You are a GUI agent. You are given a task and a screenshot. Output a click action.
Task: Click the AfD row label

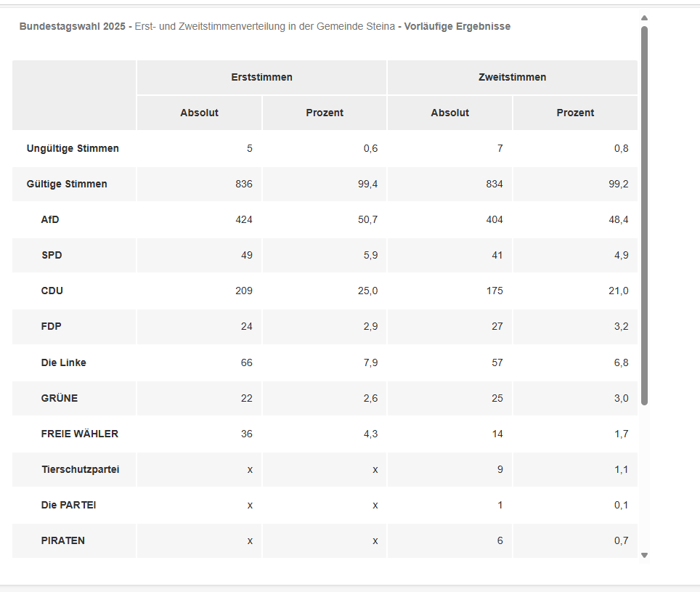point(50,219)
